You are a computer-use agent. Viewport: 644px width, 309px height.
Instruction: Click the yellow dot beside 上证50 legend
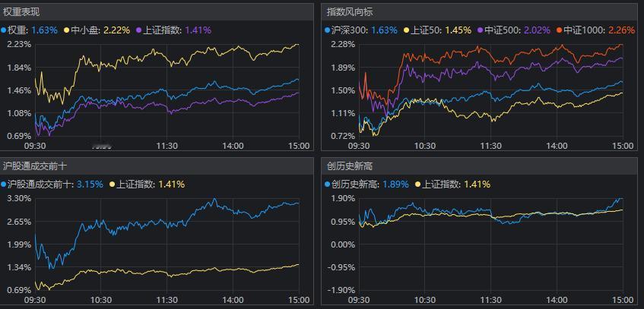pyautogui.click(x=407, y=31)
